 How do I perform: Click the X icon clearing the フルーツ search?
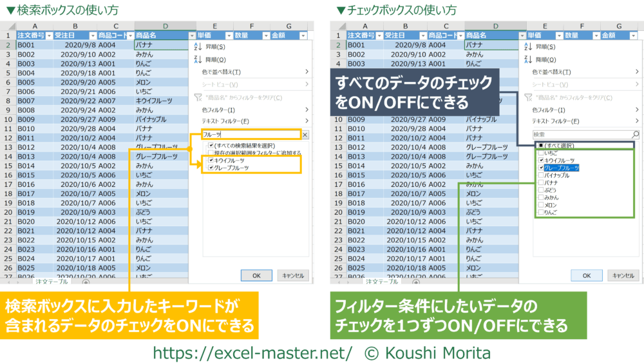tap(305, 135)
